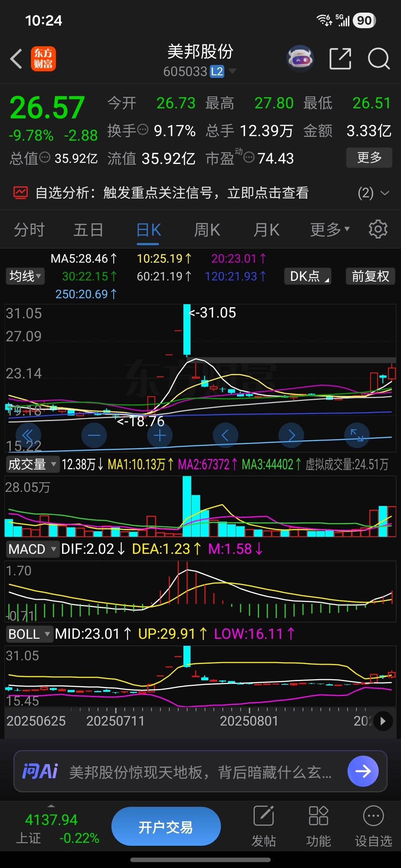Tap 20250711 date axis label

point(115,721)
